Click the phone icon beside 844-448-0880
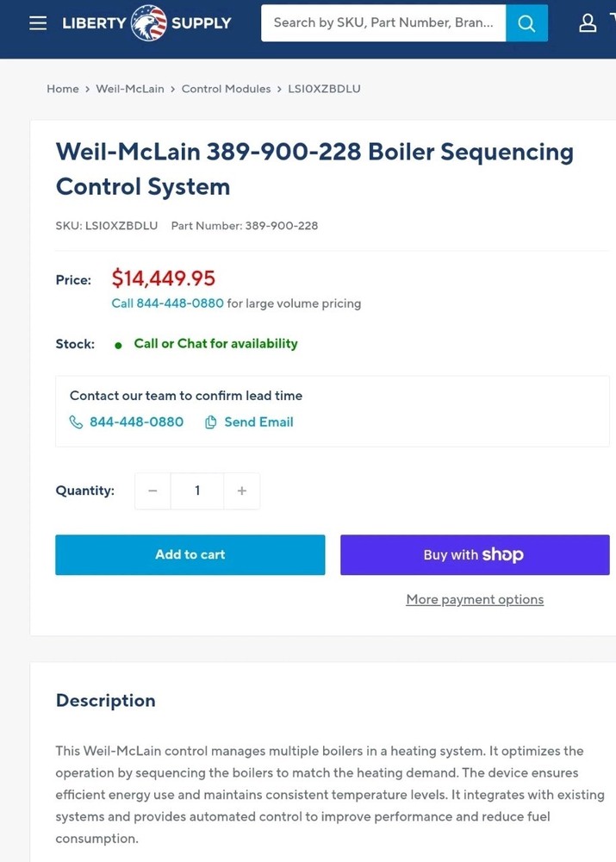Image resolution: width=616 pixels, height=862 pixels. pyautogui.click(x=76, y=422)
